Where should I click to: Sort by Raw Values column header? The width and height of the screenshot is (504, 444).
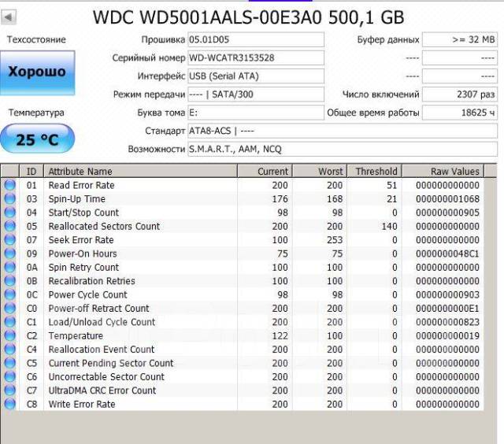(443, 172)
